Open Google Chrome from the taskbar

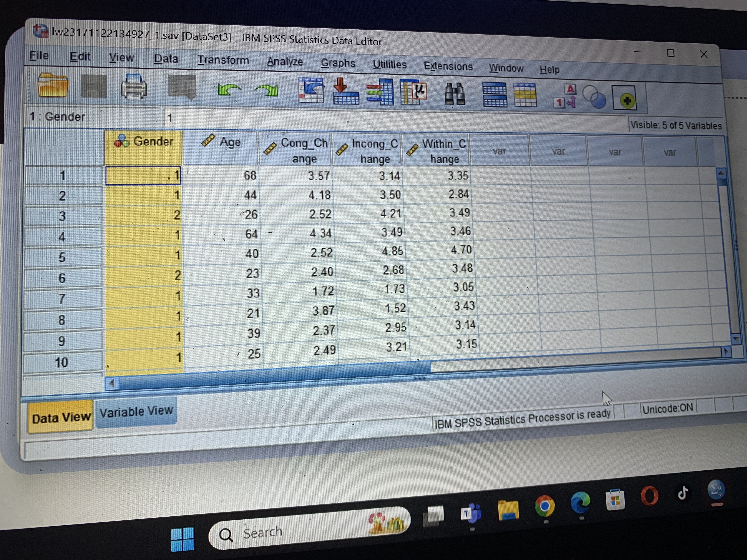(x=545, y=506)
